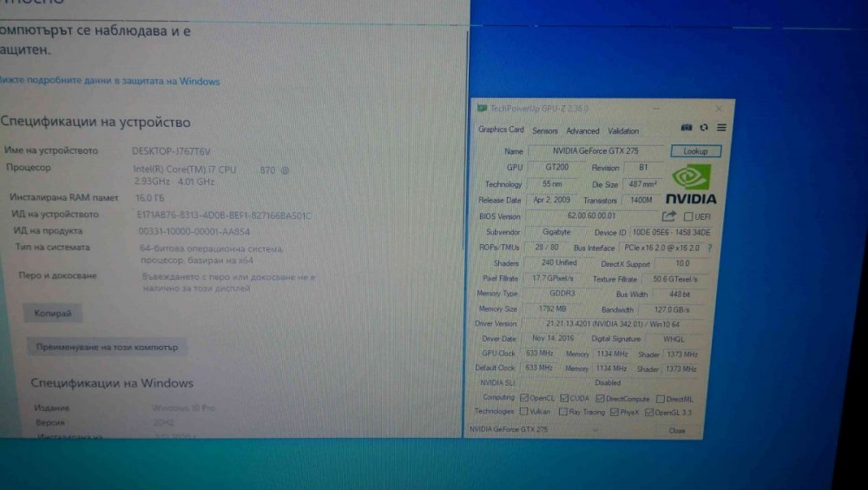Switch to the Validation tab
Screen dimensions: 868x490
623,131
